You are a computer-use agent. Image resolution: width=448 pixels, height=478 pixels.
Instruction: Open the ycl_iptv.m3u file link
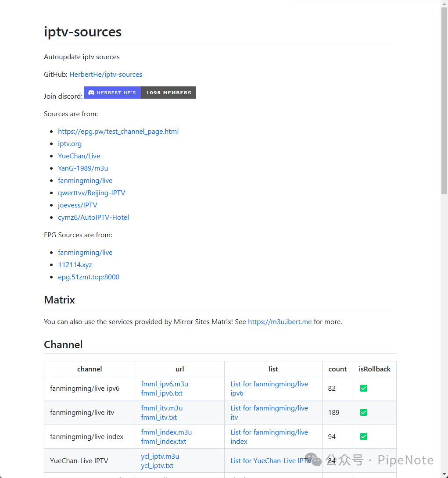tap(160, 456)
